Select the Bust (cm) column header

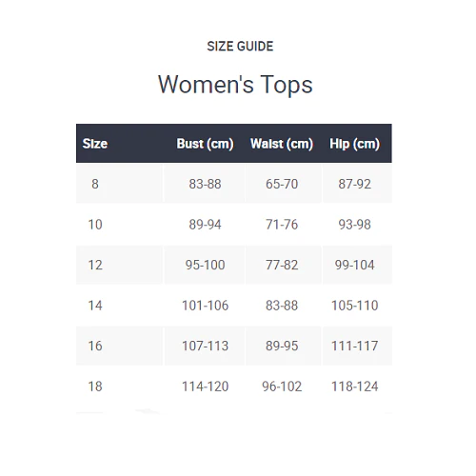coord(205,144)
